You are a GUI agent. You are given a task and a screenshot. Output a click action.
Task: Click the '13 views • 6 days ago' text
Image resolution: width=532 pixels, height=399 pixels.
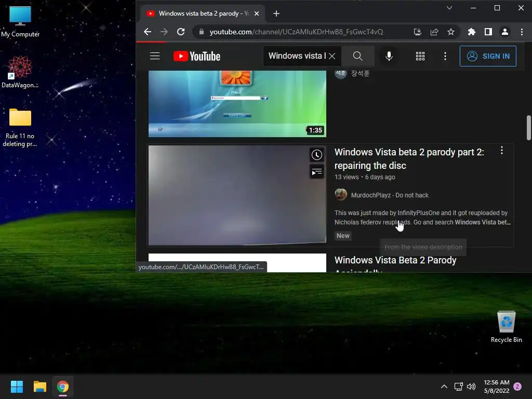(x=365, y=177)
